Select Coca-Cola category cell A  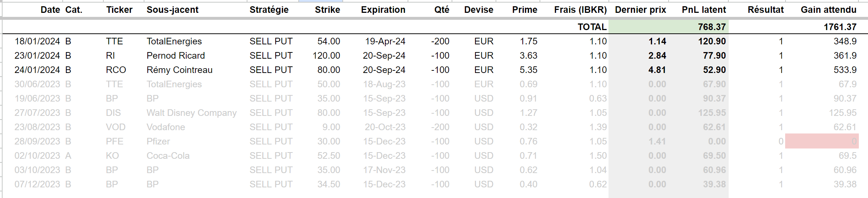pyautogui.click(x=68, y=156)
